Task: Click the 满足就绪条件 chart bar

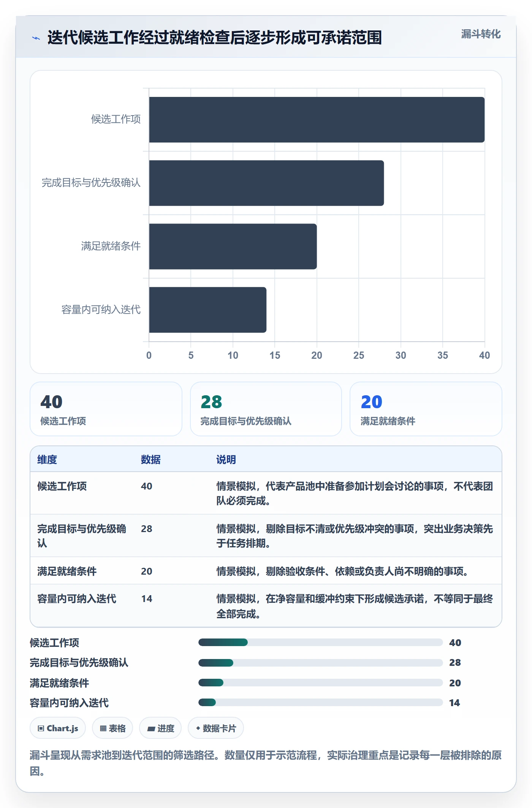Action: [x=233, y=247]
